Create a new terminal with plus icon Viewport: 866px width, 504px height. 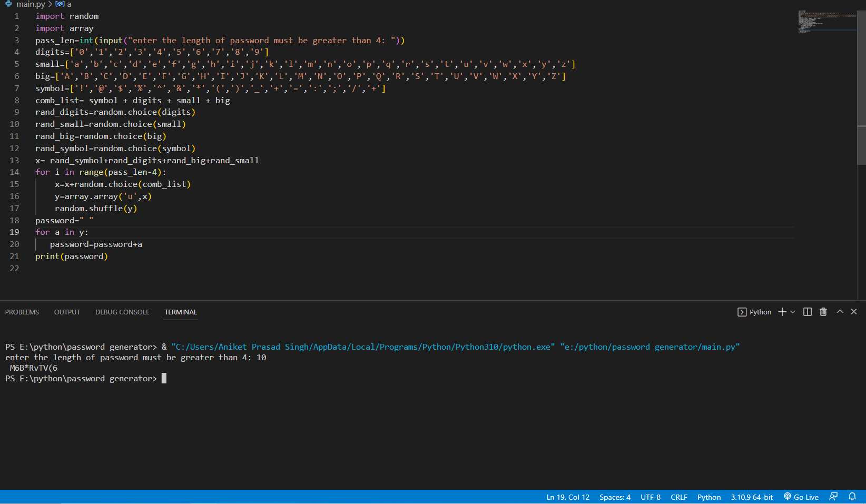782,312
